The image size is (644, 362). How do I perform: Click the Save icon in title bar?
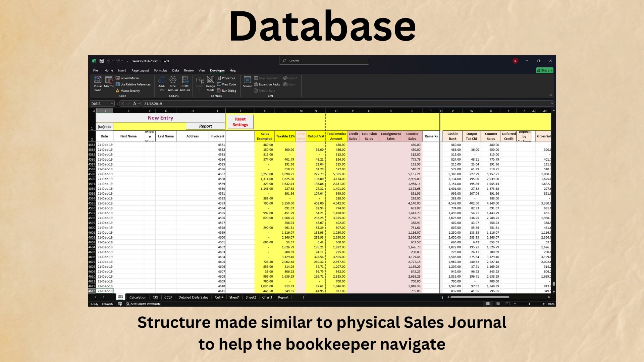(101, 61)
